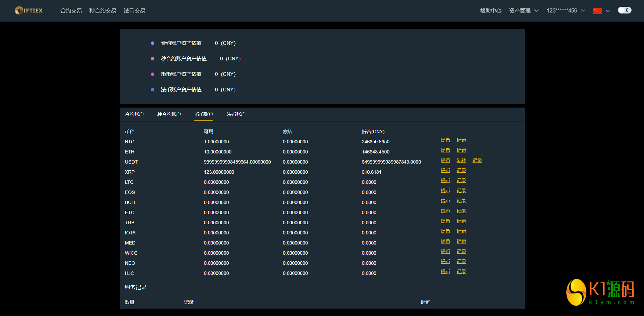Click the K1源码 watermark logo
Image resolution: width=644 pixels, height=316 pixels.
600,292
